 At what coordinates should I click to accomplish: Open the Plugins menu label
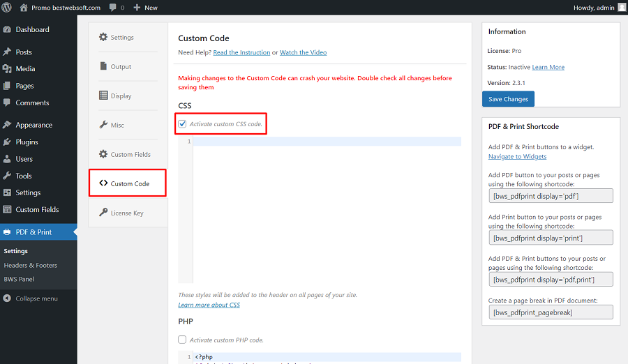coord(27,142)
